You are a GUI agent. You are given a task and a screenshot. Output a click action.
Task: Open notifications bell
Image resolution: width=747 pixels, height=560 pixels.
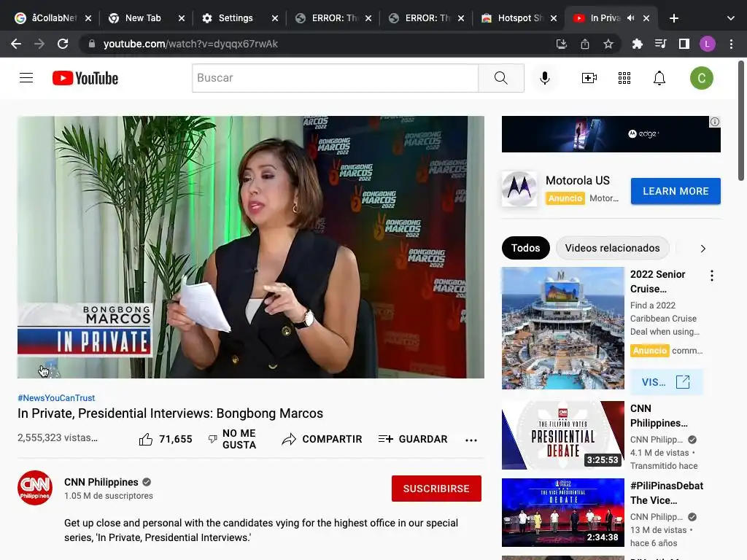(659, 78)
